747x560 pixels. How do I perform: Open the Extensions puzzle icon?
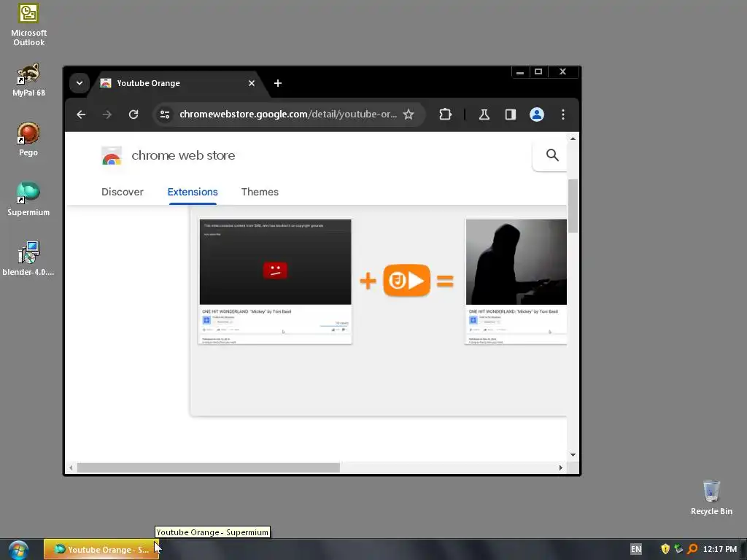[x=445, y=114]
